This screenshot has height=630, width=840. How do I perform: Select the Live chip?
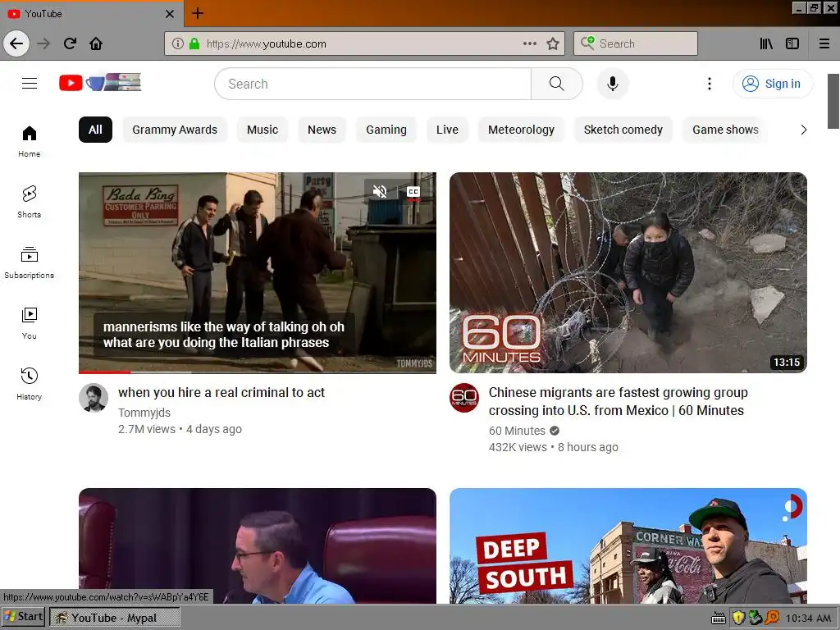point(447,130)
